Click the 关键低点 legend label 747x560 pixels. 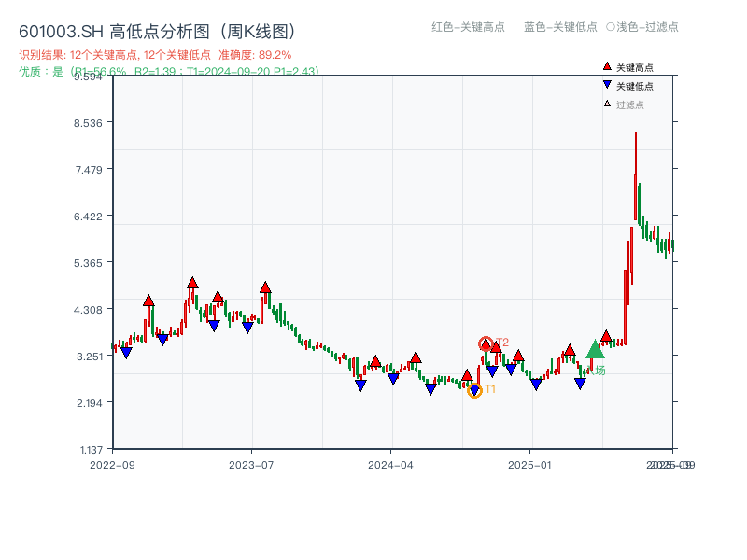tap(635, 86)
